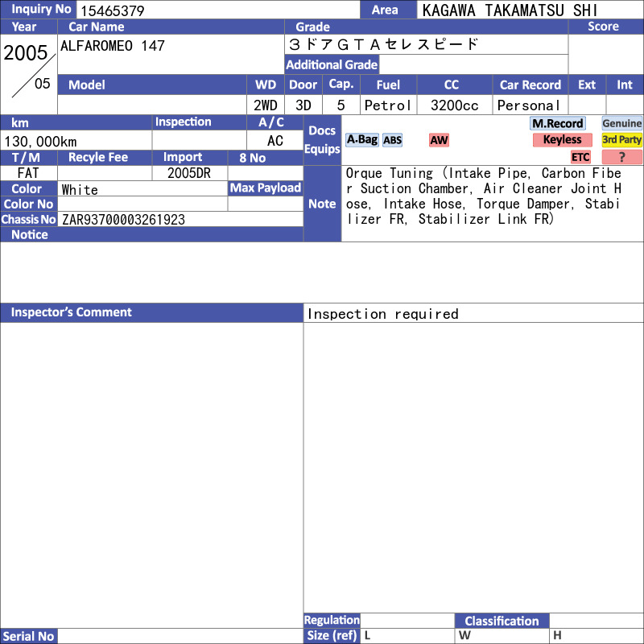Select the Keyless equipment badge
The width and height of the screenshot is (644, 644).
click(562, 139)
